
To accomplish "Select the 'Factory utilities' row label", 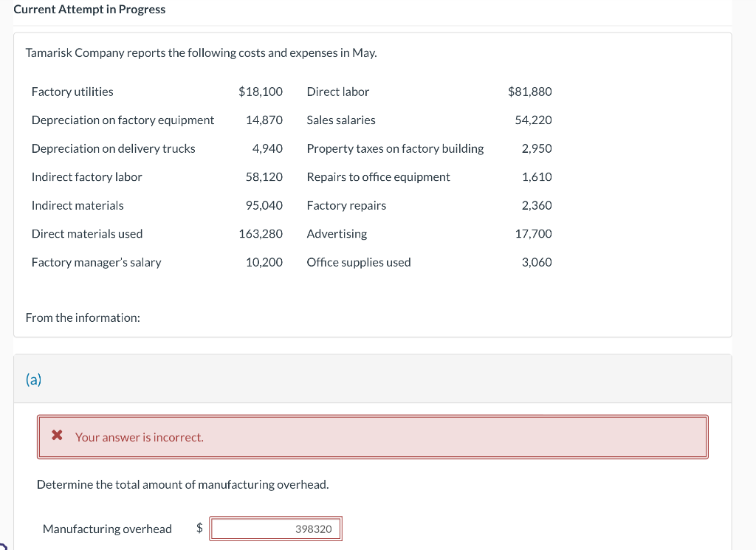I will pyautogui.click(x=72, y=92).
